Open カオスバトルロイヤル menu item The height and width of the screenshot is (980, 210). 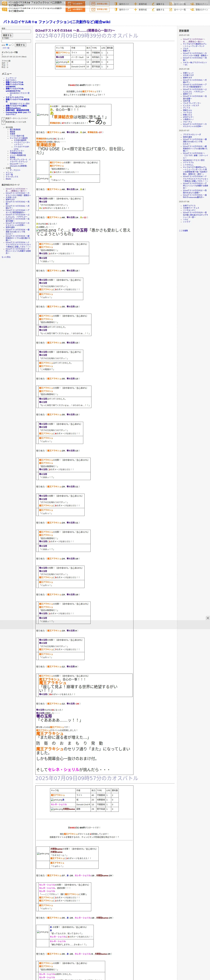pyautogui.click(x=15, y=97)
